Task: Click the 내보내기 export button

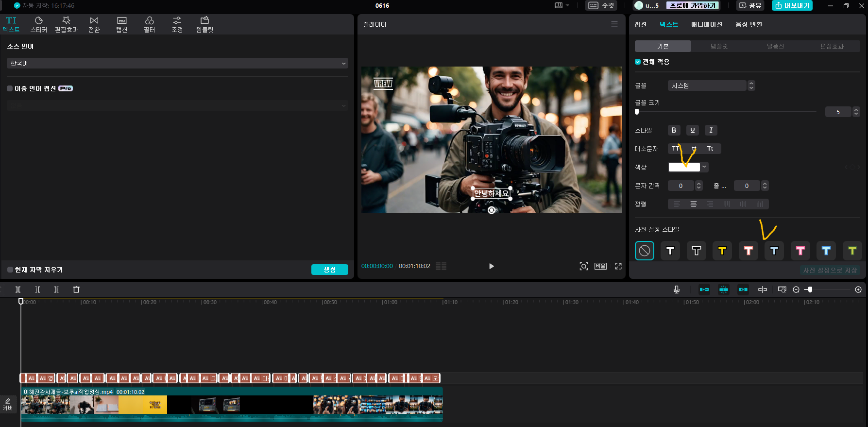Action: [792, 5]
